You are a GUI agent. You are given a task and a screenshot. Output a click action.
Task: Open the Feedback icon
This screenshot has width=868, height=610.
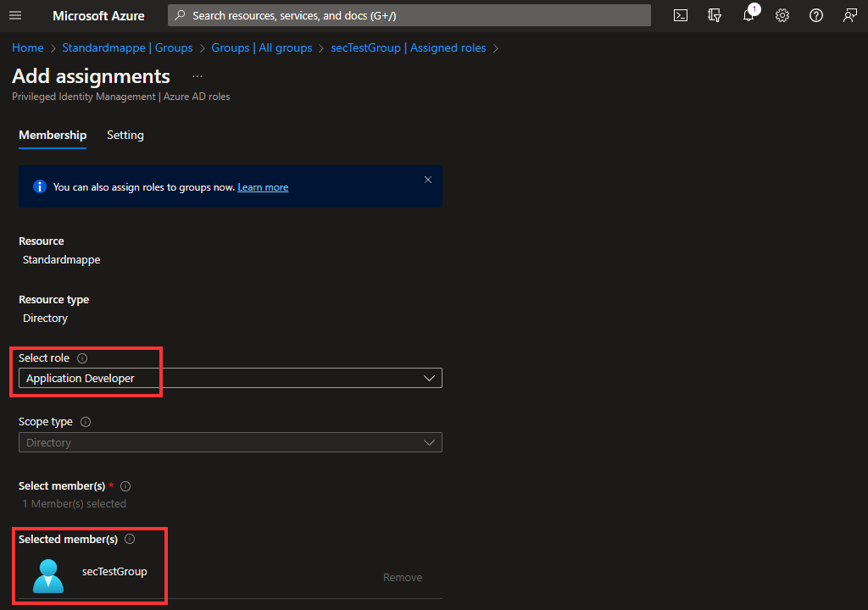849,15
